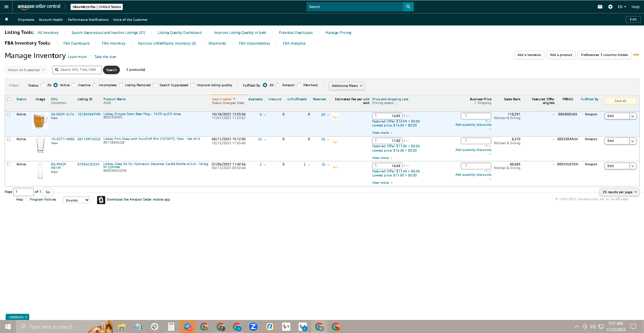Select Fulfilled By Merchant radio
Image resolution: width=644 pixels, height=333 pixels.
299,85
